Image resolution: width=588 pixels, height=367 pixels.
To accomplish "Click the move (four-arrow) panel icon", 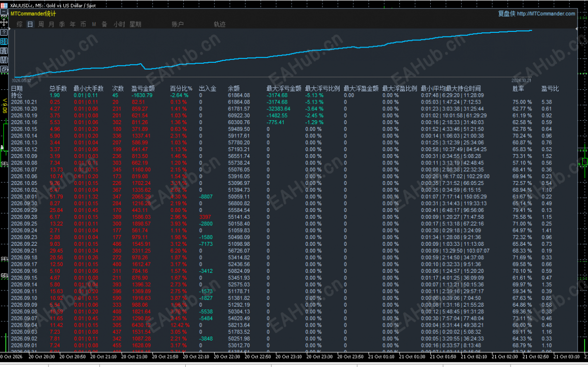I will coord(4,23).
